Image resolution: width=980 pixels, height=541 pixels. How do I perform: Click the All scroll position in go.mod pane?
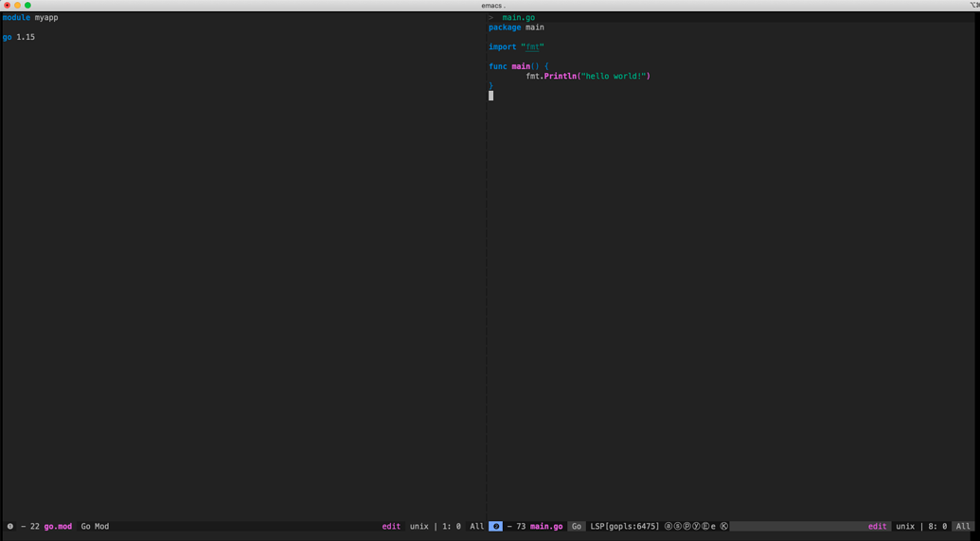(477, 527)
